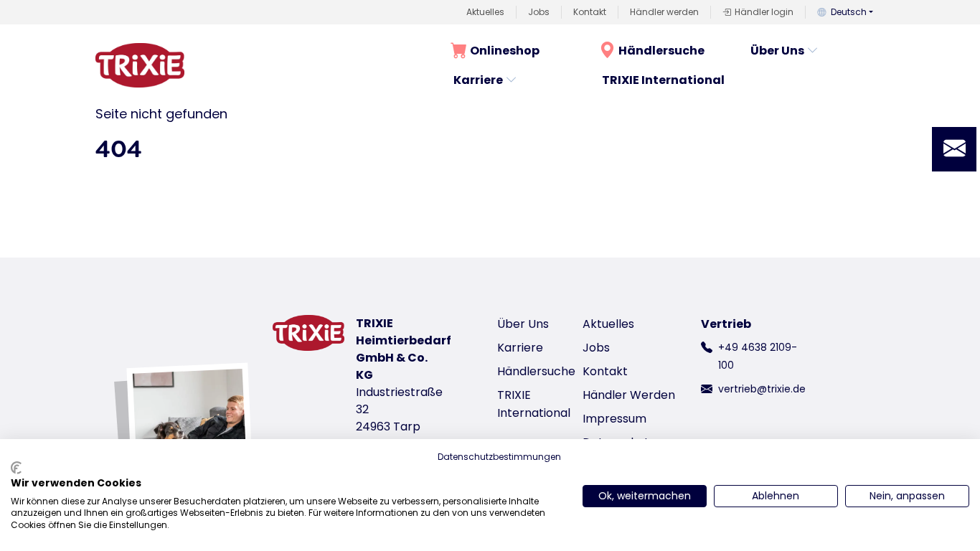Screen dimensions: 980x551
Task: Customize cookies with Nein, anpassen
Action: tap(907, 496)
